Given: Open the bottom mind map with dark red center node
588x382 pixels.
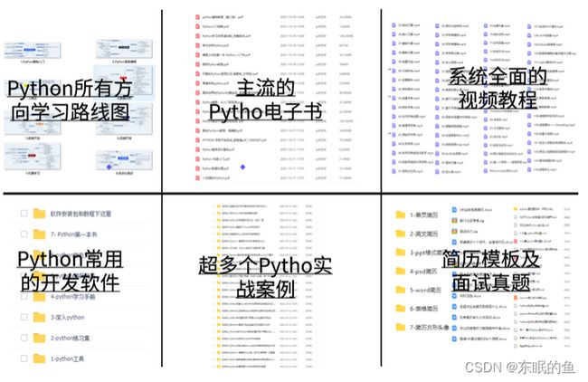Looking at the screenshot, I should 33,156.
